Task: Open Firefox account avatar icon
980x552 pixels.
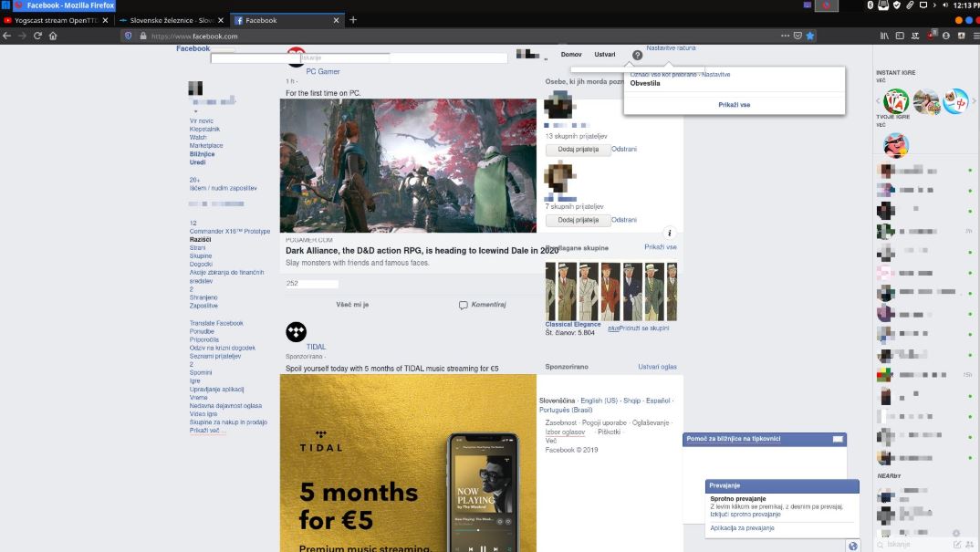Action: 946,36
